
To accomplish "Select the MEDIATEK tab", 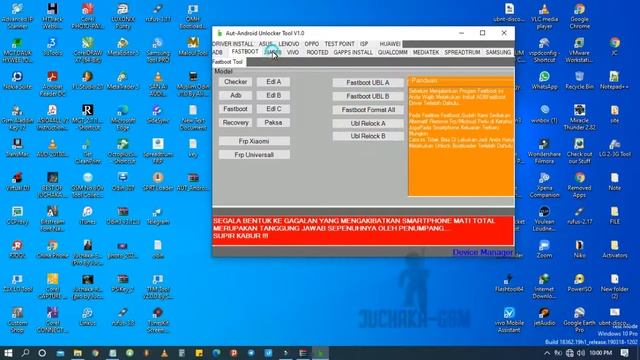I will [x=426, y=52].
